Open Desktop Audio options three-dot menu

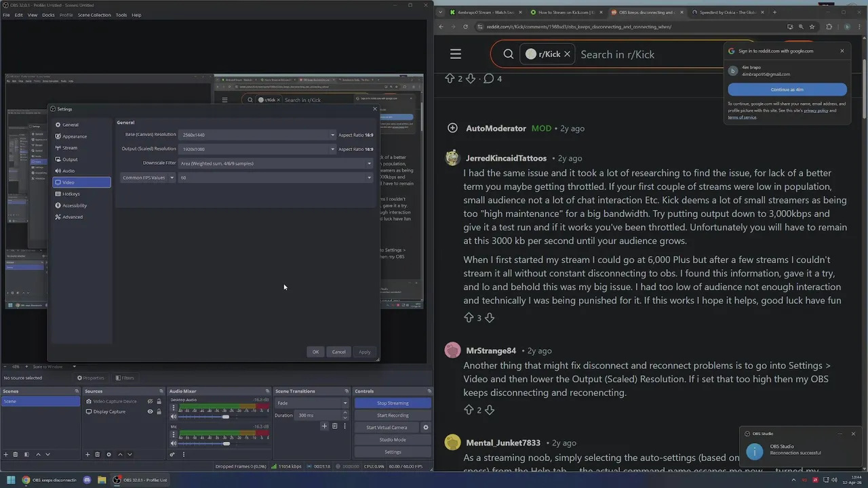click(x=173, y=409)
